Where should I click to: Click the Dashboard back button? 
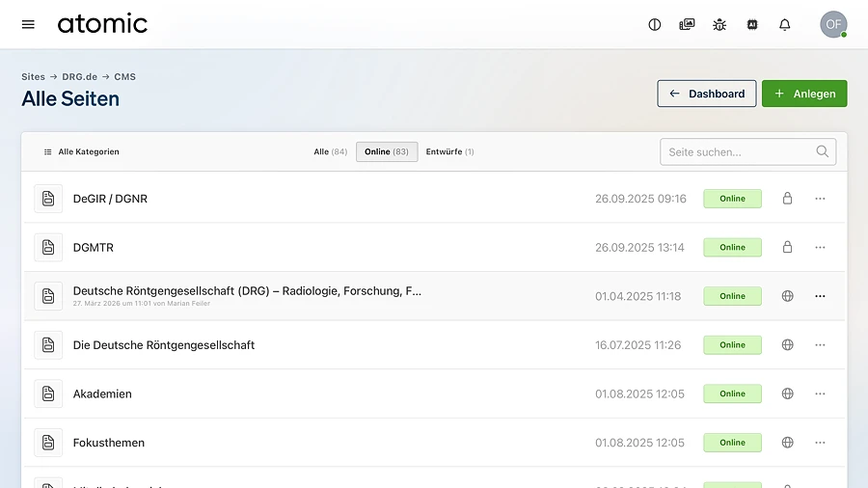(706, 94)
